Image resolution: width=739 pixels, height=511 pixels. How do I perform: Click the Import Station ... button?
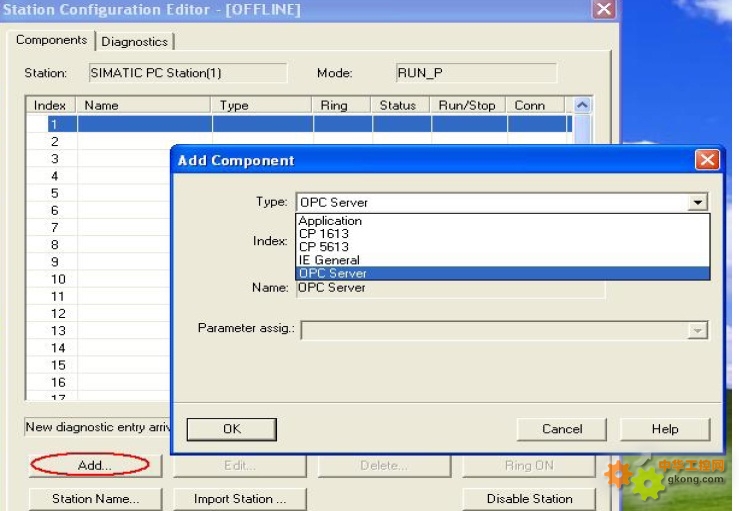pos(240,499)
